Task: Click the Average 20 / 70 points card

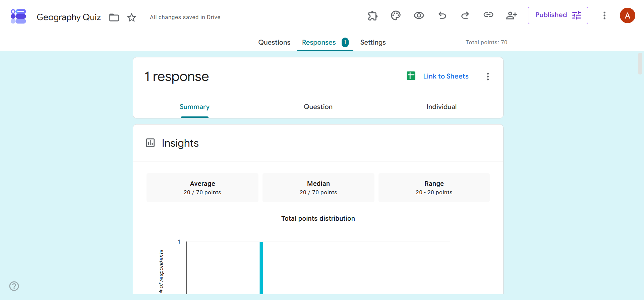Action: (x=202, y=188)
